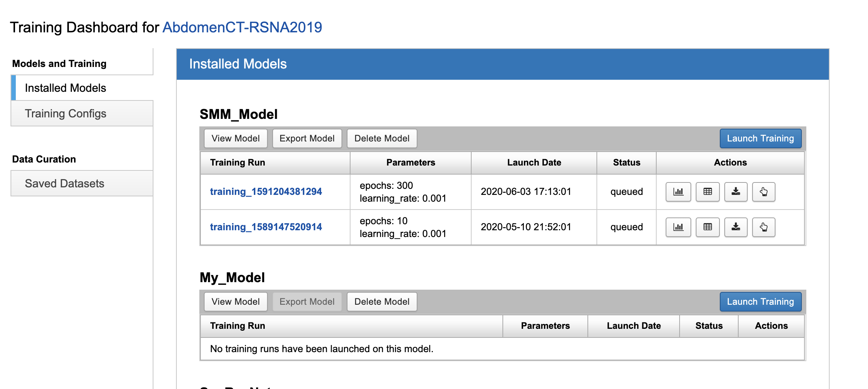Open bar chart for training_1591204381294 run

pos(678,192)
